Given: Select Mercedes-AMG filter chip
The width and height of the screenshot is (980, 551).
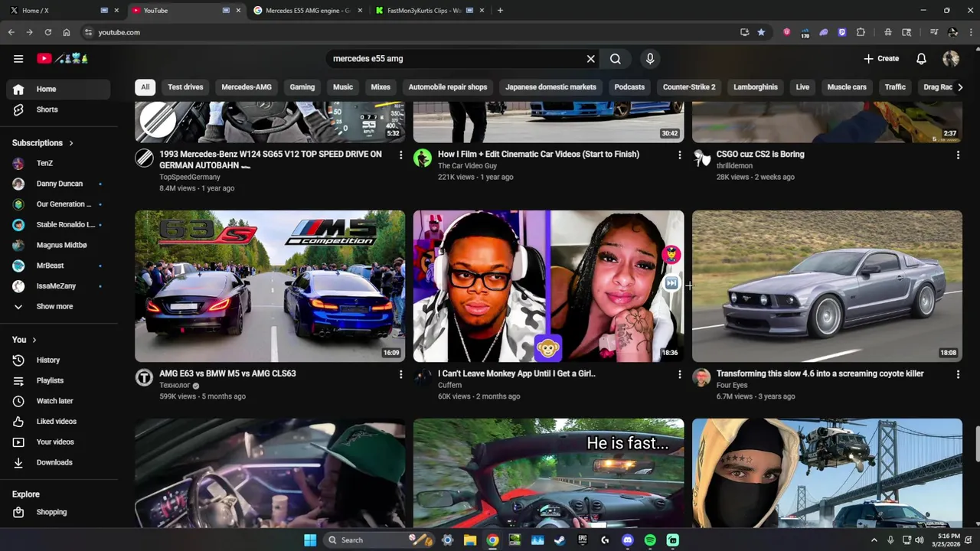Looking at the screenshot, I should (x=247, y=87).
